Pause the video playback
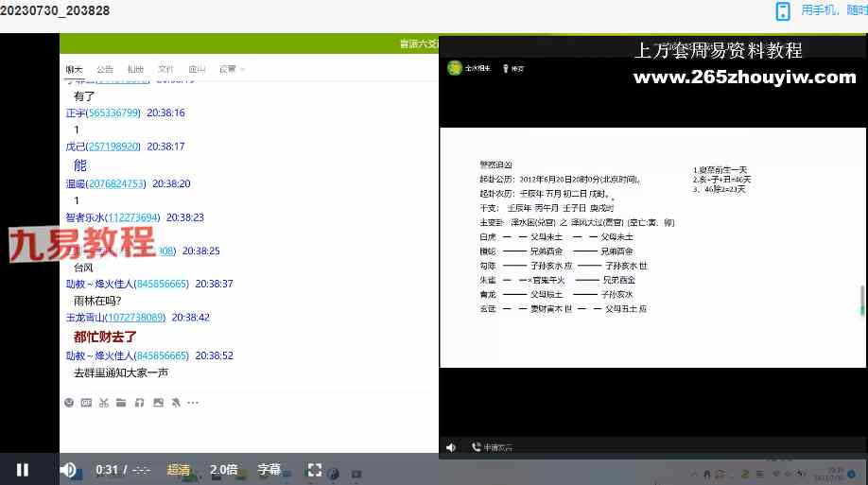 [22, 470]
